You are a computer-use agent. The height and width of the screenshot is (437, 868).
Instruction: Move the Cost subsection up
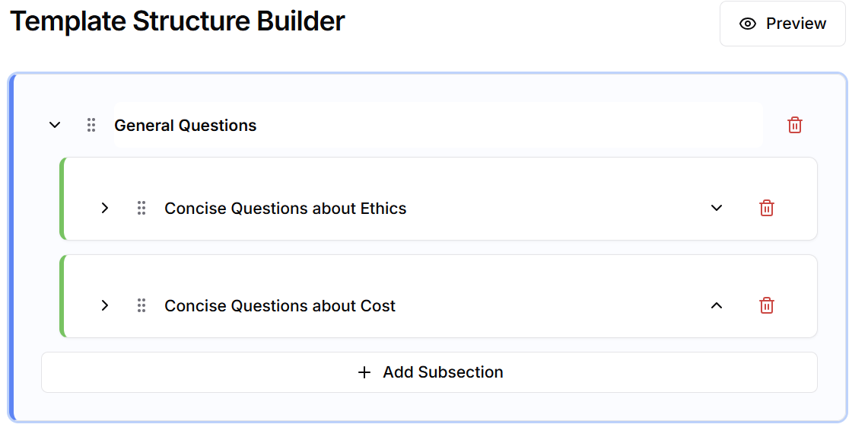717,305
